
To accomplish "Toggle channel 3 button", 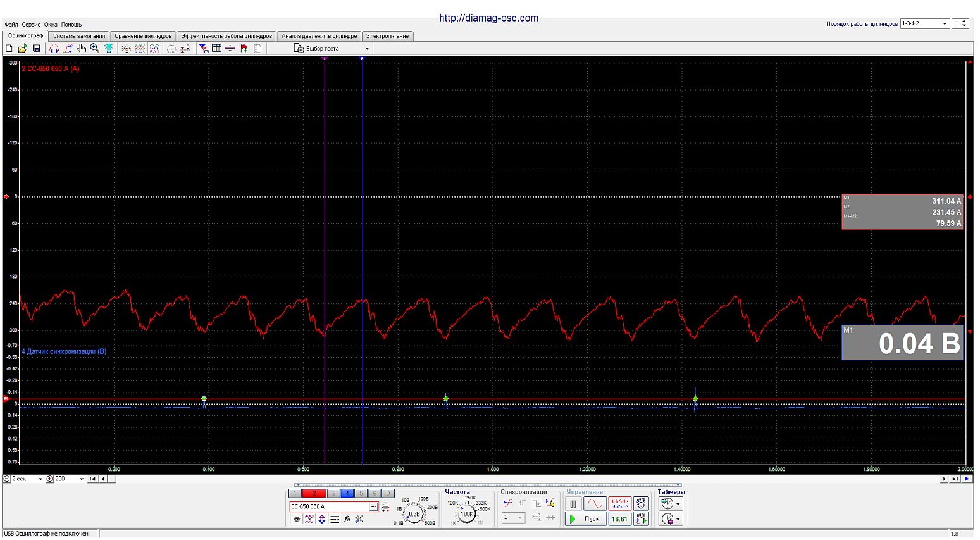I will tap(333, 493).
